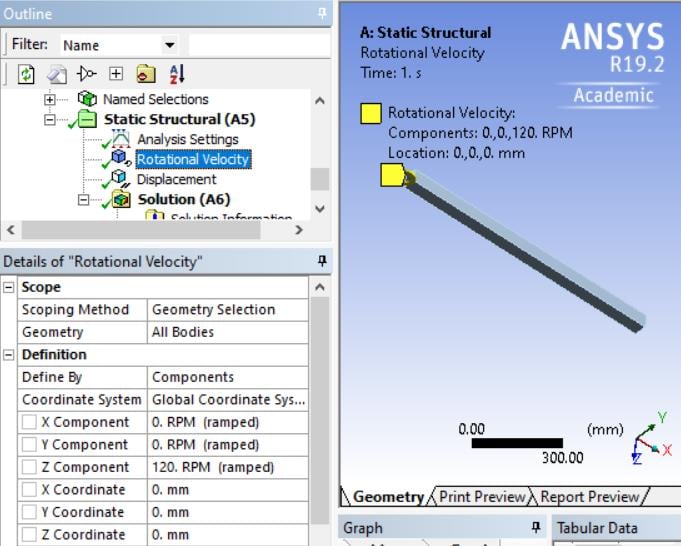The width and height of the screenshot is (681, 546).
Task: Pin the Outline panel
Action: click(x=322, y=13)
